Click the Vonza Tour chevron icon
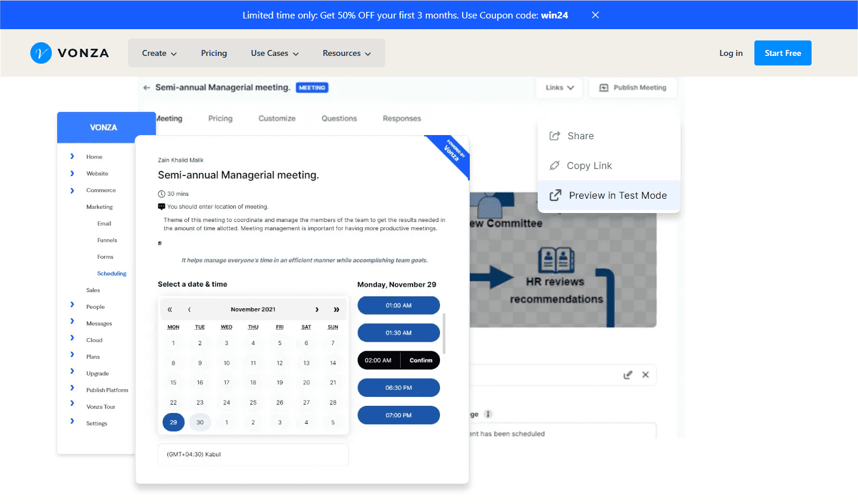Viewport: 858px width, 504px height. 72,403
